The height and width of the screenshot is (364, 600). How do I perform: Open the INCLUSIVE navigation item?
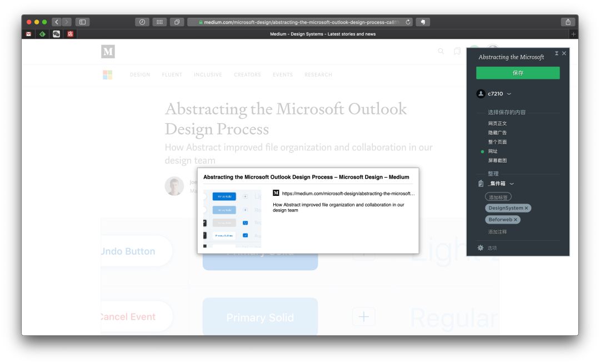[208, 74]
